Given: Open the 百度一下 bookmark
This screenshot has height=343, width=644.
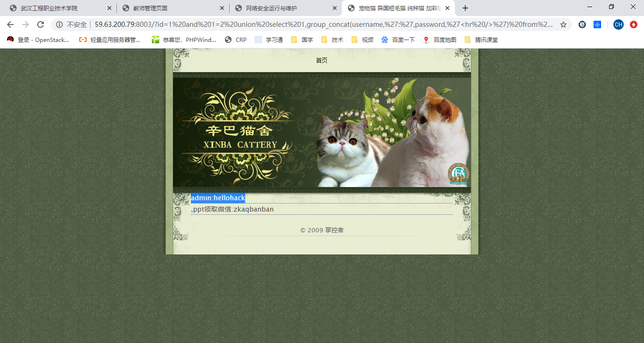Looking at the screenshot, I should (x=398, y=40).
